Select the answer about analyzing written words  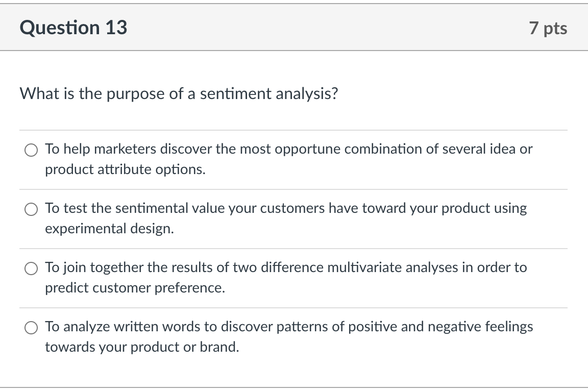(31, 328)
